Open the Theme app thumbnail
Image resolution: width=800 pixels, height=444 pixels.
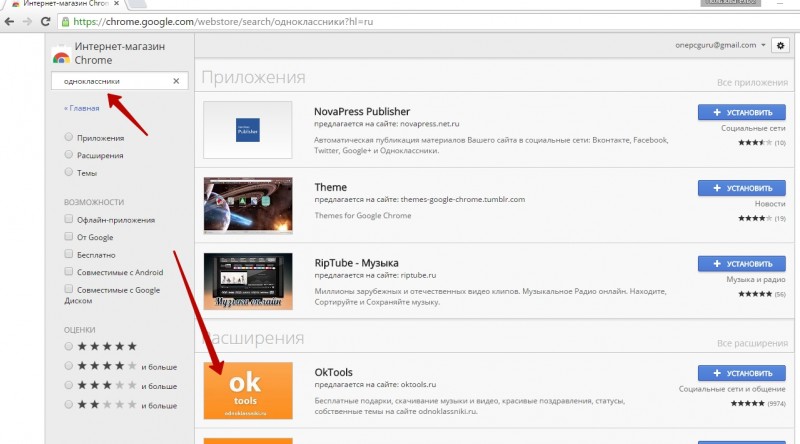(248, 205)
